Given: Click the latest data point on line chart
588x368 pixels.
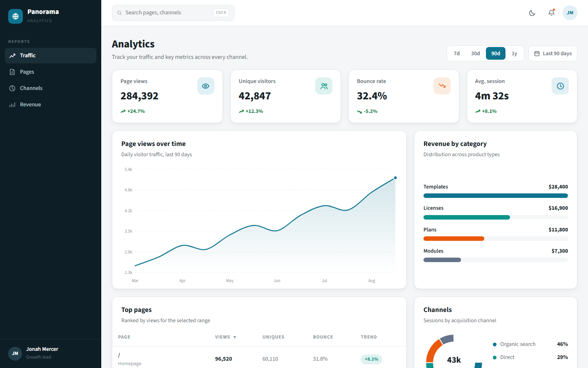Looking at the screenshot, I should pyautogui.click(x=395, y=178).
